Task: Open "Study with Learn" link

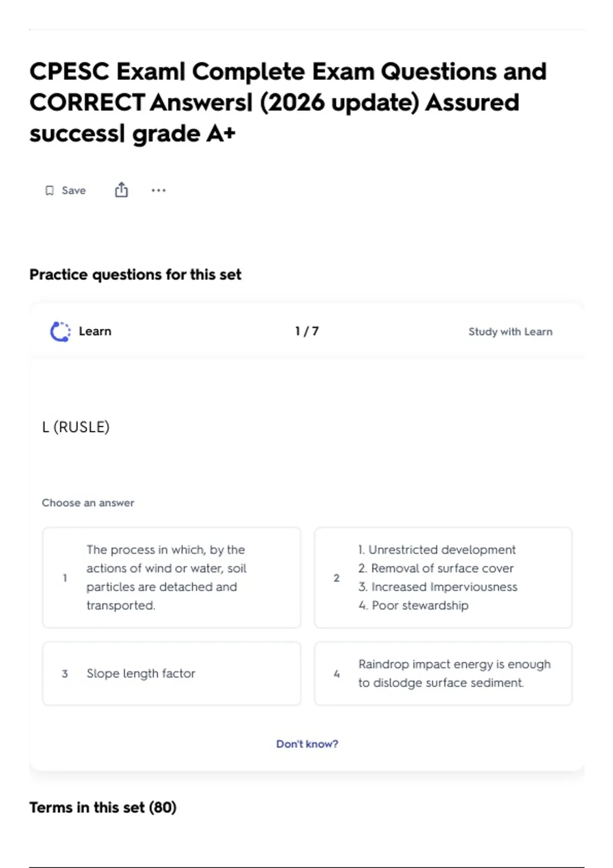Action: tap(510, 331)
